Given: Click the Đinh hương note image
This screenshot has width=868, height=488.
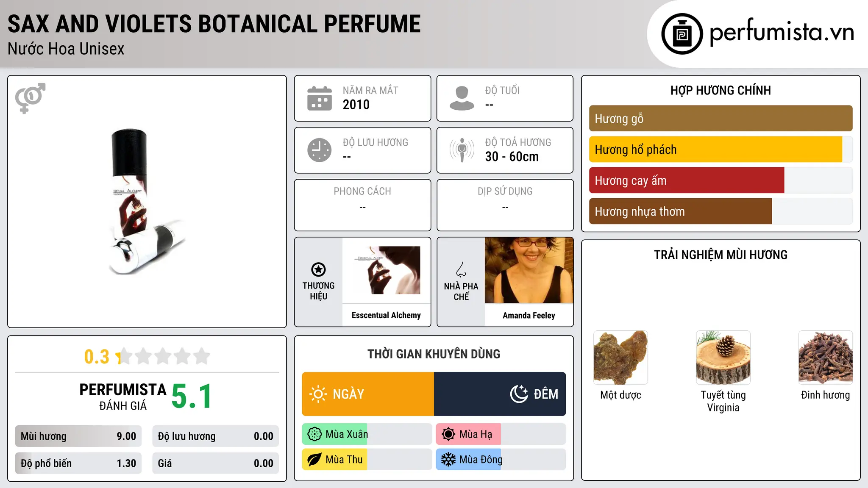Looking at the screenshot, I should (826, 358).
